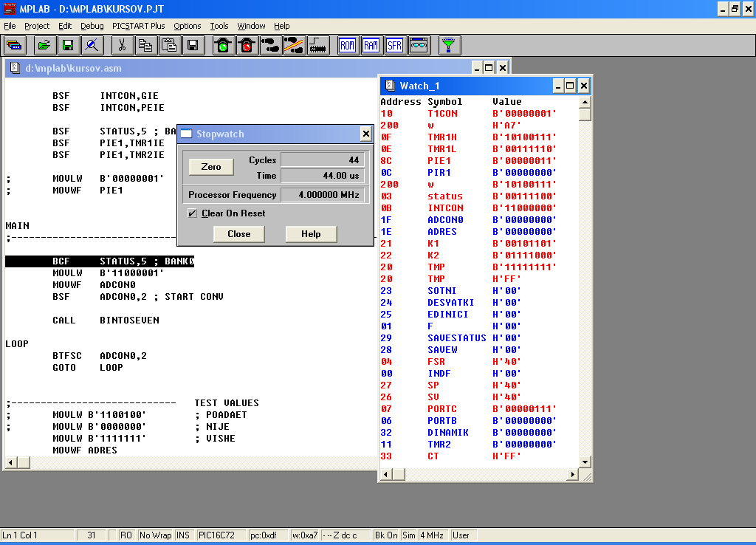Image resolution: width=756 pixels, height=545 pixels.
Task: Click the highlighted BCF STATUS,5 code line
Action: click(x=100, y=261)
